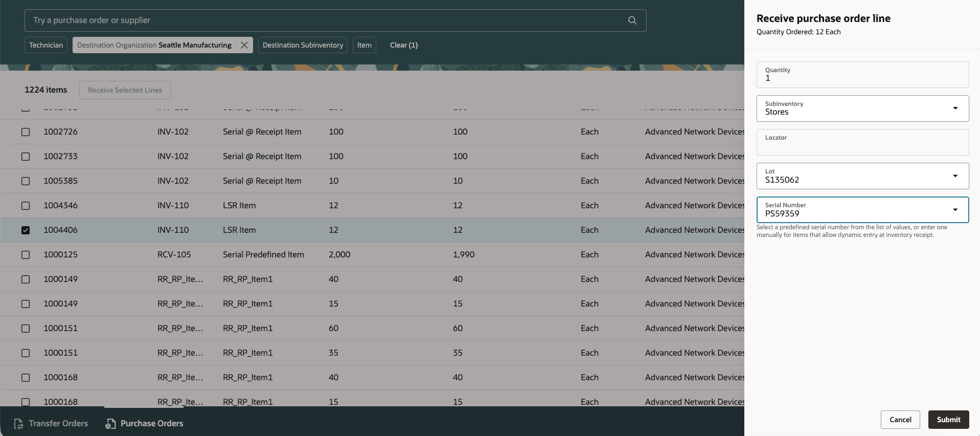Click 1224 items count text
The image size is (980, 436).
coord(45,90)
